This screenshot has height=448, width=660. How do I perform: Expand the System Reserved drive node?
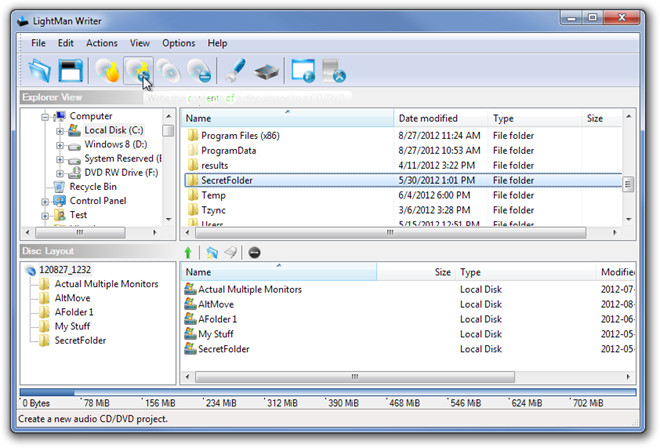tap(60, 160)
